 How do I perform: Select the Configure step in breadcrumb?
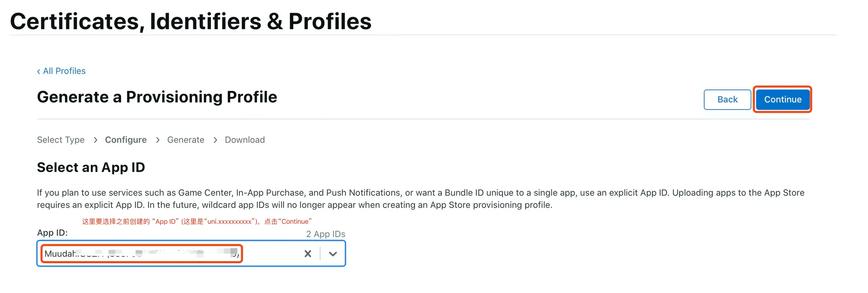coord(126,140)
